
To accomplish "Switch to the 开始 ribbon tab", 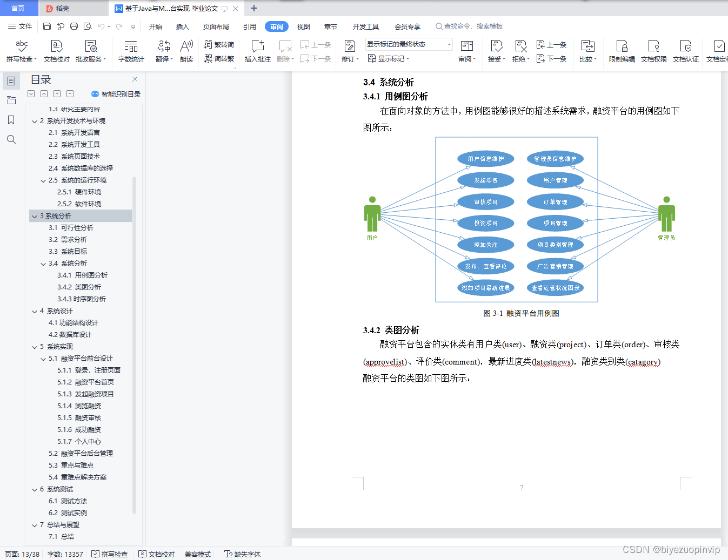I will click(156, 26).
